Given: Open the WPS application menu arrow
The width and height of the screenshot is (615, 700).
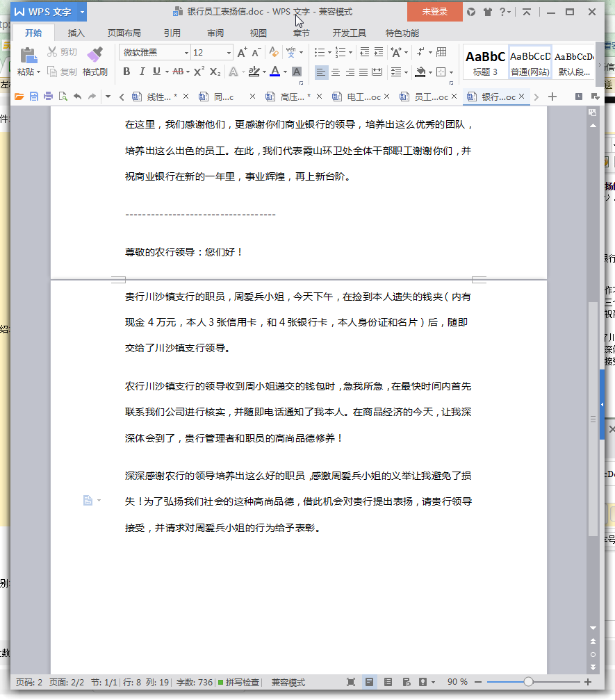Looking at the screenshot, I should pyautogui.click(x=82, y=12).
